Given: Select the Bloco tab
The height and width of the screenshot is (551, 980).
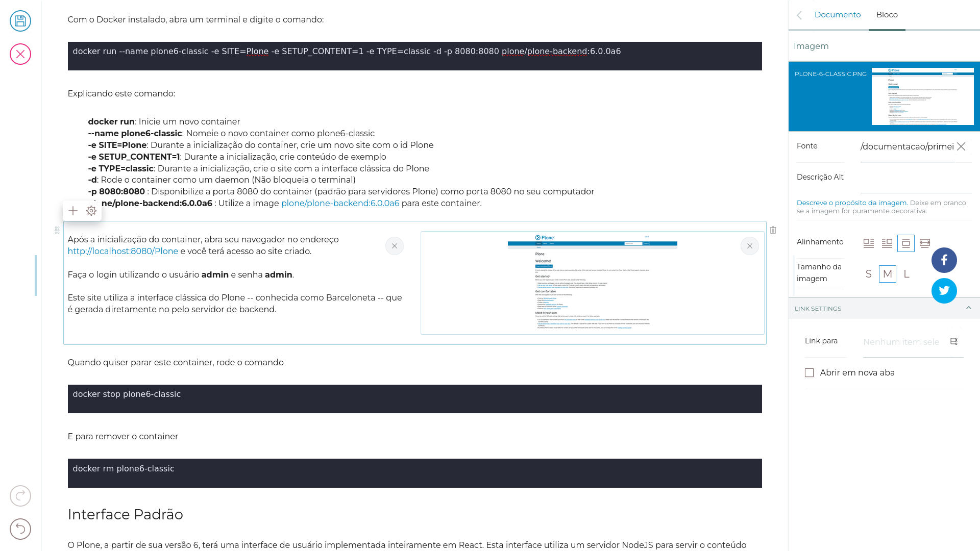Looking at the screenshot, I should [x=887, y=15].
